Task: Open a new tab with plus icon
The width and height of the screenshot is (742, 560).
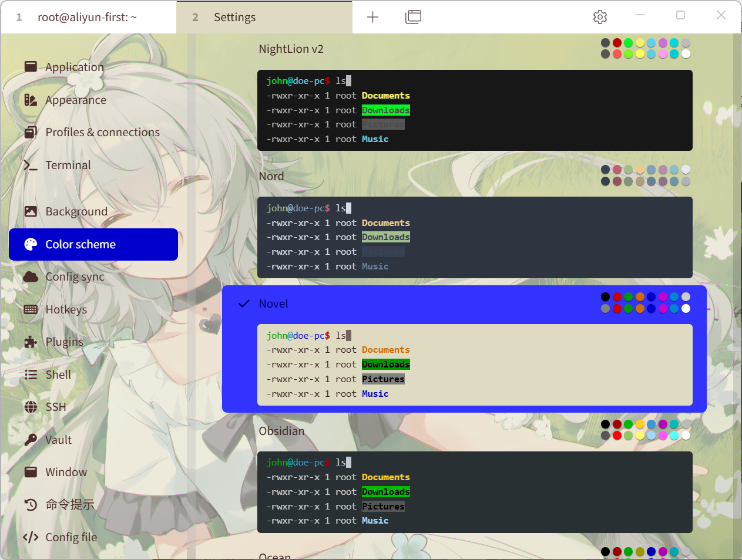Action: [372, 17]
